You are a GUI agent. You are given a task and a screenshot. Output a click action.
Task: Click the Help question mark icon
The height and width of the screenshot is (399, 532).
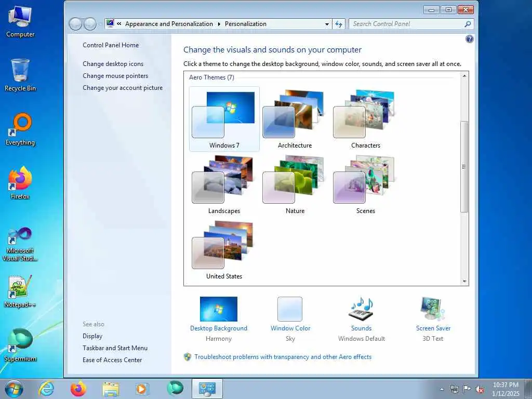coord(470,39)
